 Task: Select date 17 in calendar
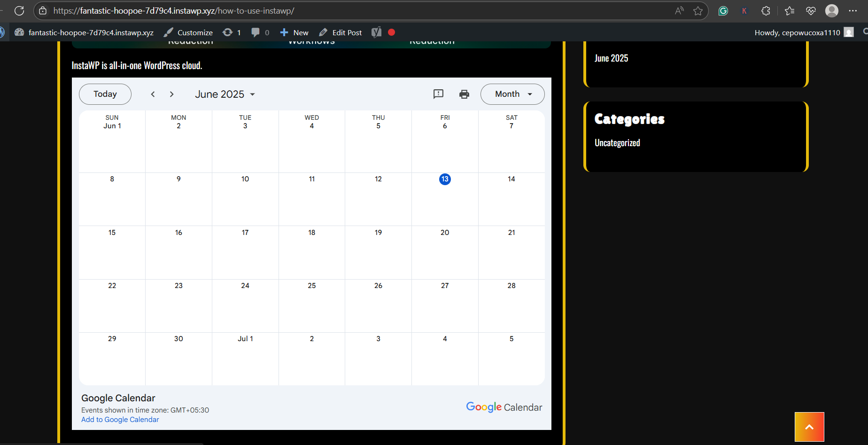coord(245,233)
